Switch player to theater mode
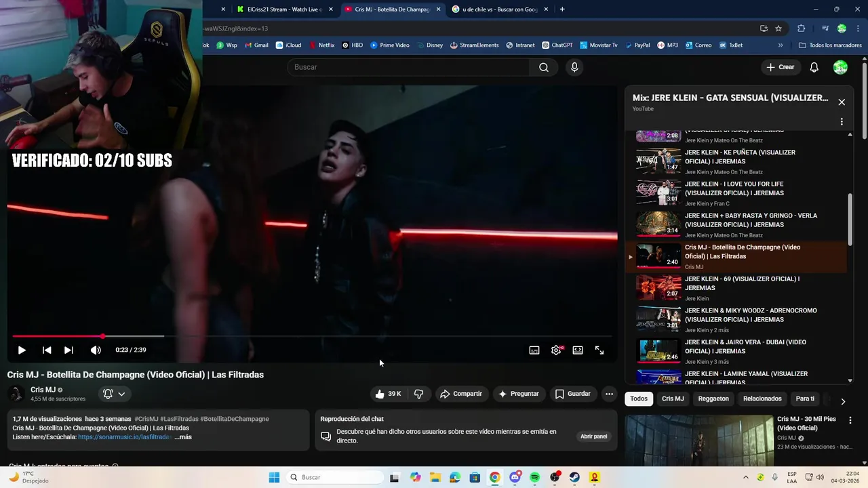Image resolution: width=868 pixels, height=488 pixels. tap(578, 350)
